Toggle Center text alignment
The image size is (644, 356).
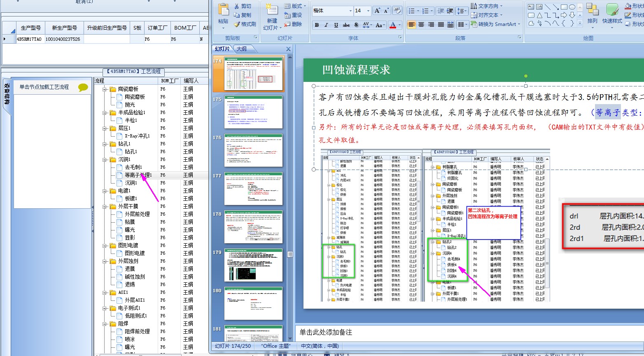pyautogui.click(x=421, y=25)
